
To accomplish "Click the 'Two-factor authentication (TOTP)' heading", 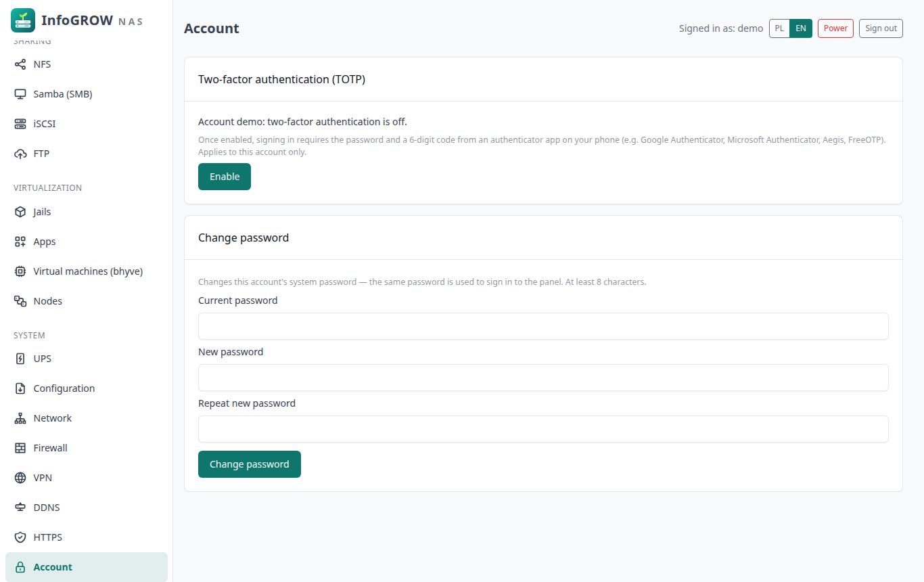I will click(x=281, y=79).
